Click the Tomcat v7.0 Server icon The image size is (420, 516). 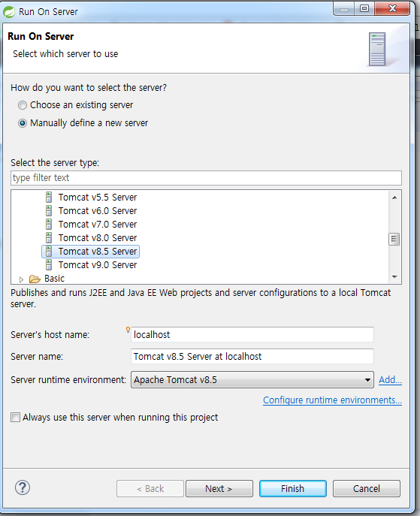[x=49, y=224]
